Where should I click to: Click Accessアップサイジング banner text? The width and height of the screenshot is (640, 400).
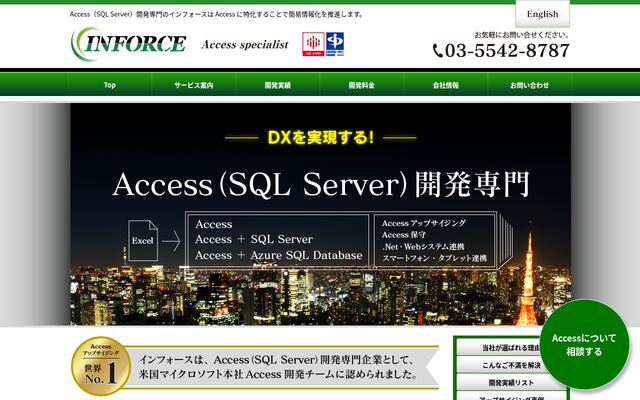click(x=424, y=223)
